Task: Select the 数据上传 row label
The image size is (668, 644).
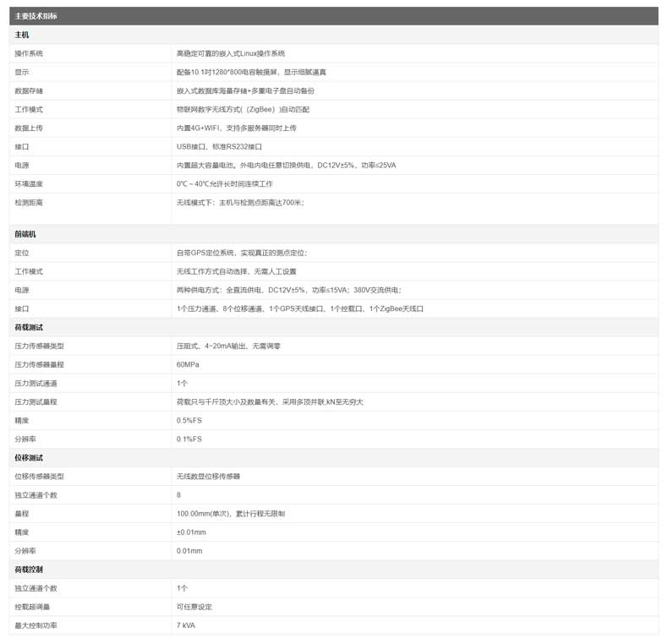Action: click(x=29, y=128)
